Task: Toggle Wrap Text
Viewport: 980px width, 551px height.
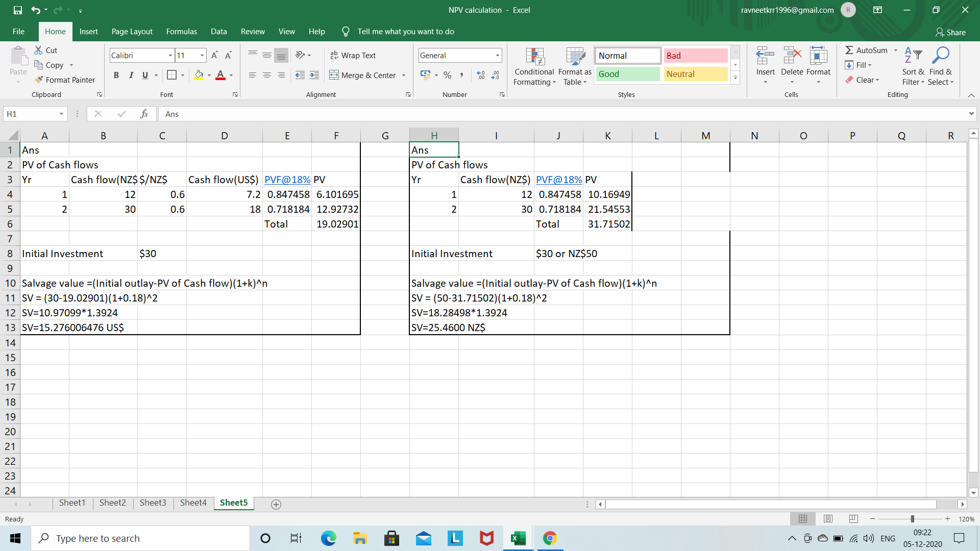Action: point(353,55)
